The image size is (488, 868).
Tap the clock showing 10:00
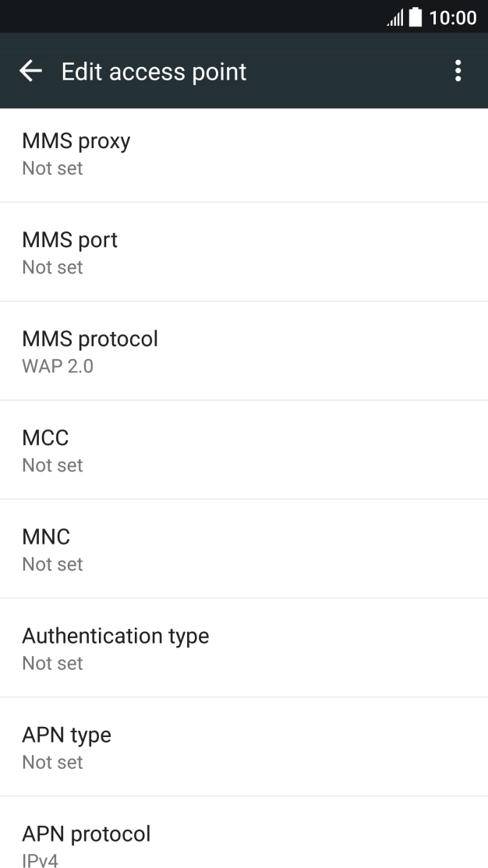[453, 17]
